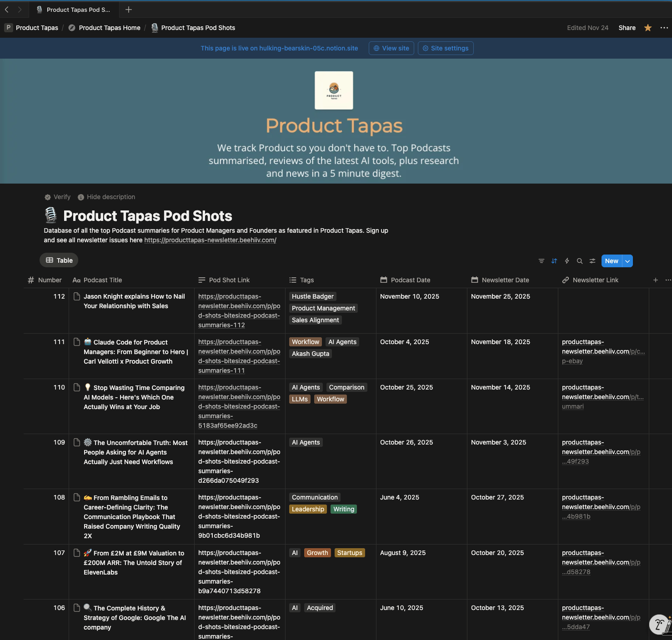Open newsletter link ending d58278

point(601,562)
